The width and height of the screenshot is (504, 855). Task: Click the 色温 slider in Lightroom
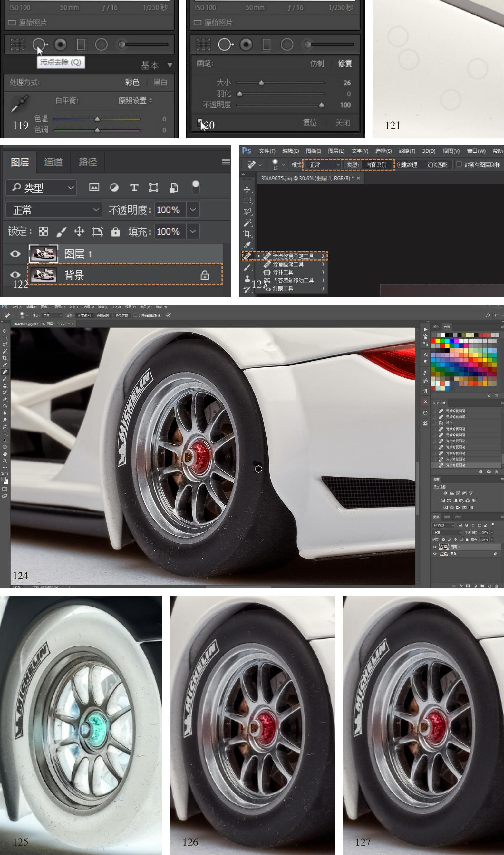pos(97,119)
